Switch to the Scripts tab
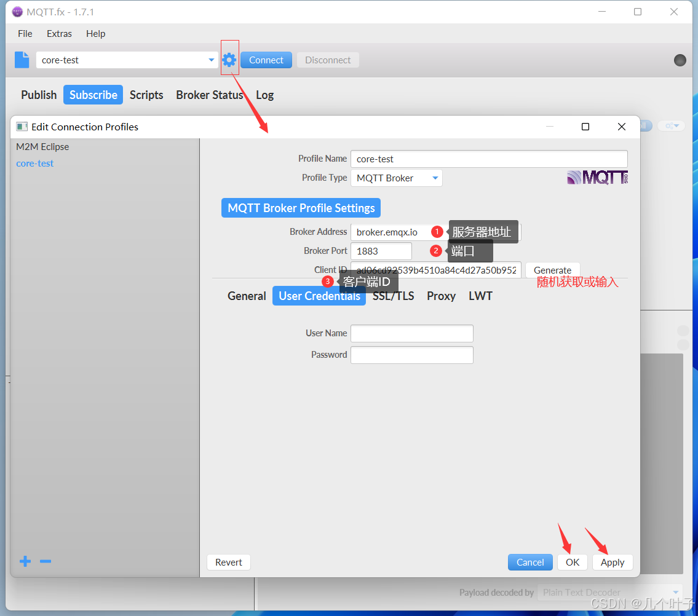The height and width of the screenshot is (616, 698). (x=146, y=95)
